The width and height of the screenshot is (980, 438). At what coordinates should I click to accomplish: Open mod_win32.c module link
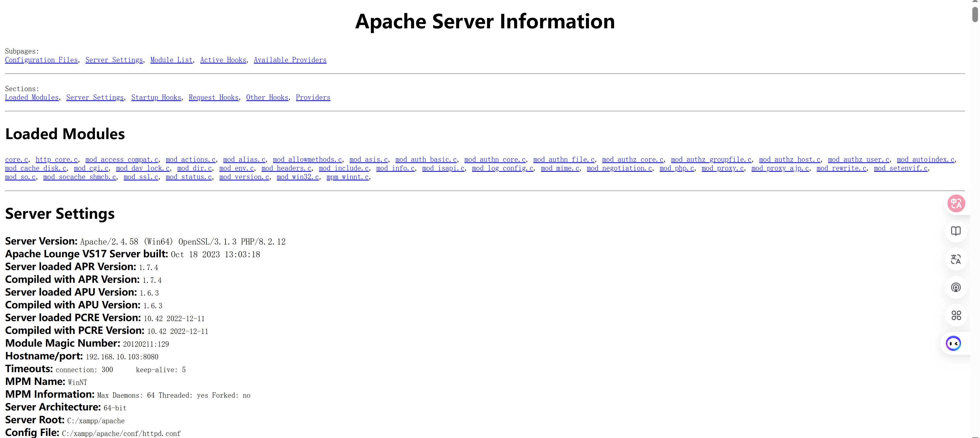click(x=298, y=177)
